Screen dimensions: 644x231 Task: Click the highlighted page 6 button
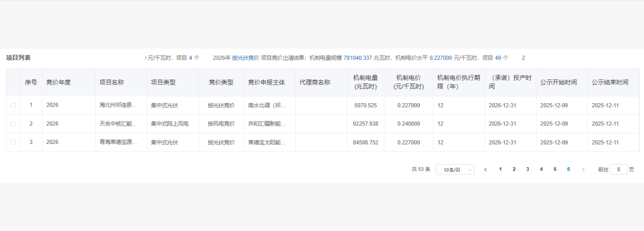pos(569,170)
